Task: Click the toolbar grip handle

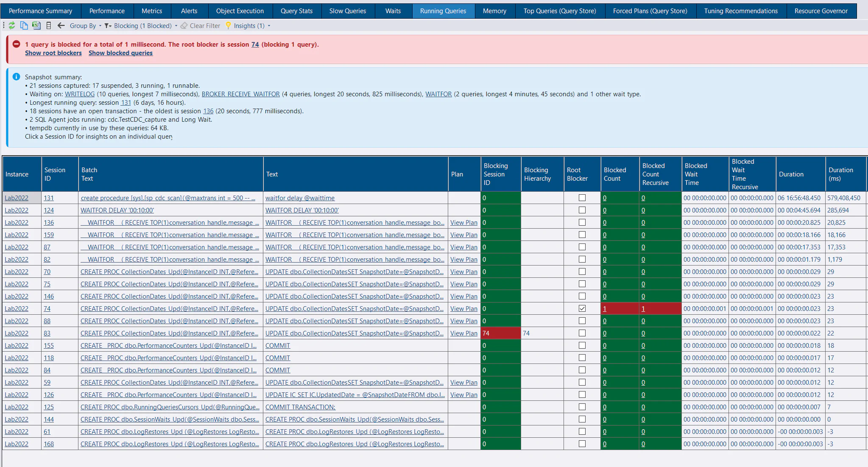Action: pos(4,25)
